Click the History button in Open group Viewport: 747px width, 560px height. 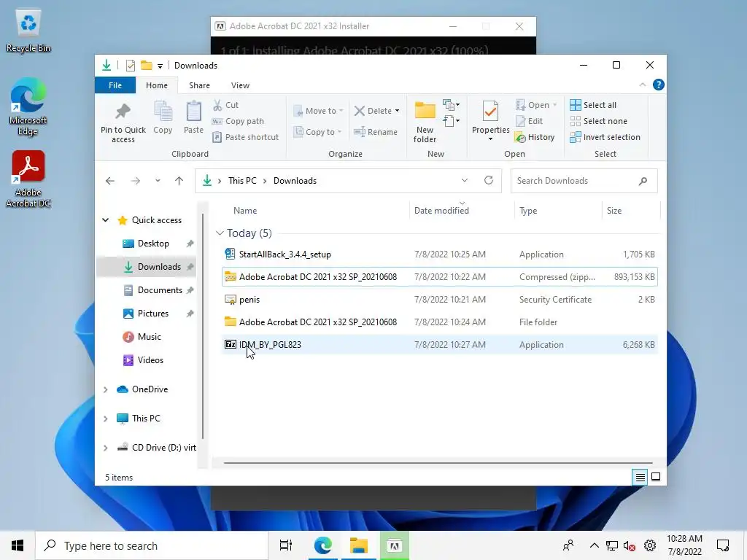click(x=535, y=137)
